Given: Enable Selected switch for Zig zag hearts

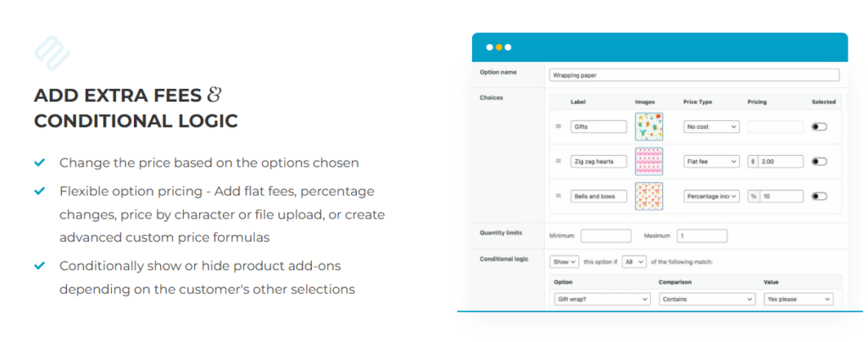Looking at the screenshot, I should tap(820, 162).
